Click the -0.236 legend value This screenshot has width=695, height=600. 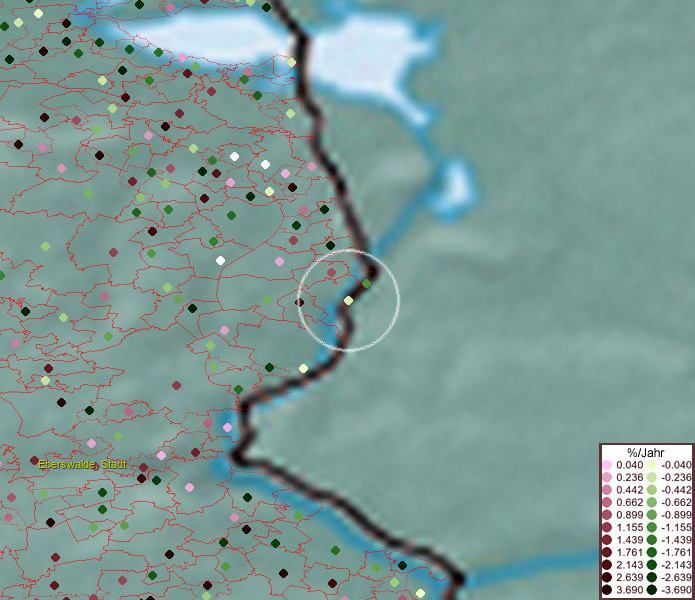(676, 477)
